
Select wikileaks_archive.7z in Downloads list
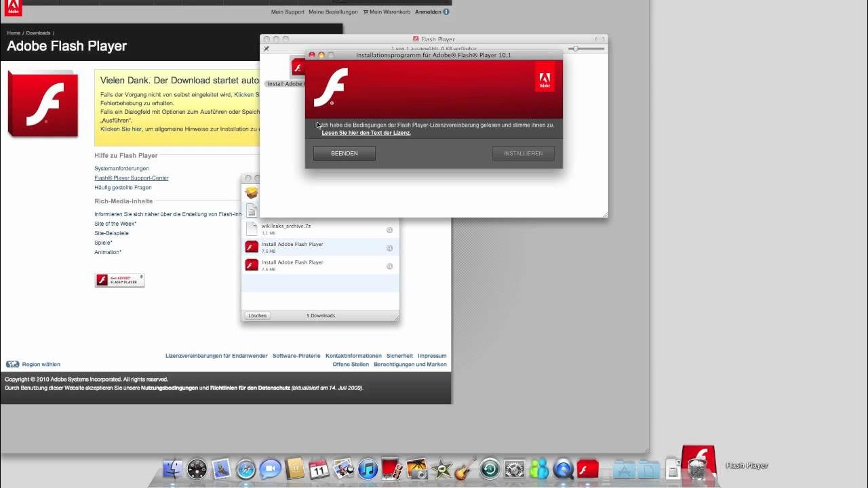320,229
